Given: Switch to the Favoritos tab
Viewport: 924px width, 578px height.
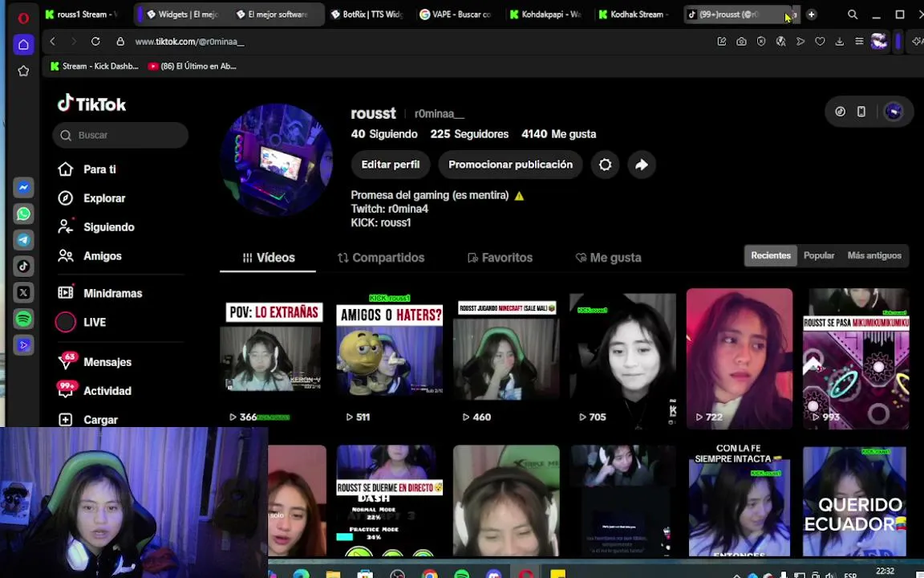Looking at the screenshot, I should 500,258.
